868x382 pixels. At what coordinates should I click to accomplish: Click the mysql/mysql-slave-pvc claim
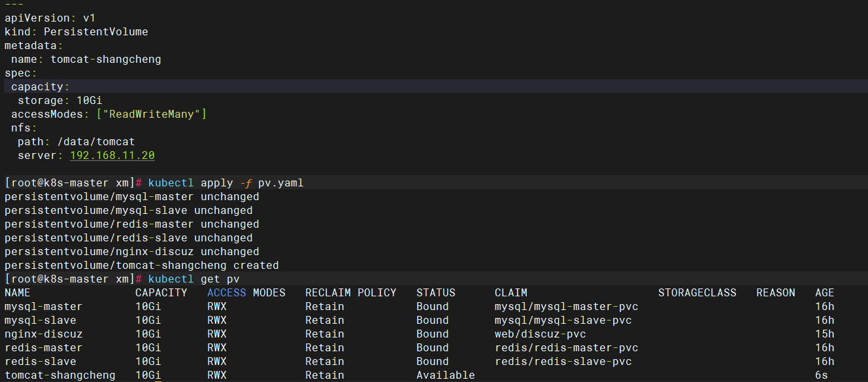563,321
